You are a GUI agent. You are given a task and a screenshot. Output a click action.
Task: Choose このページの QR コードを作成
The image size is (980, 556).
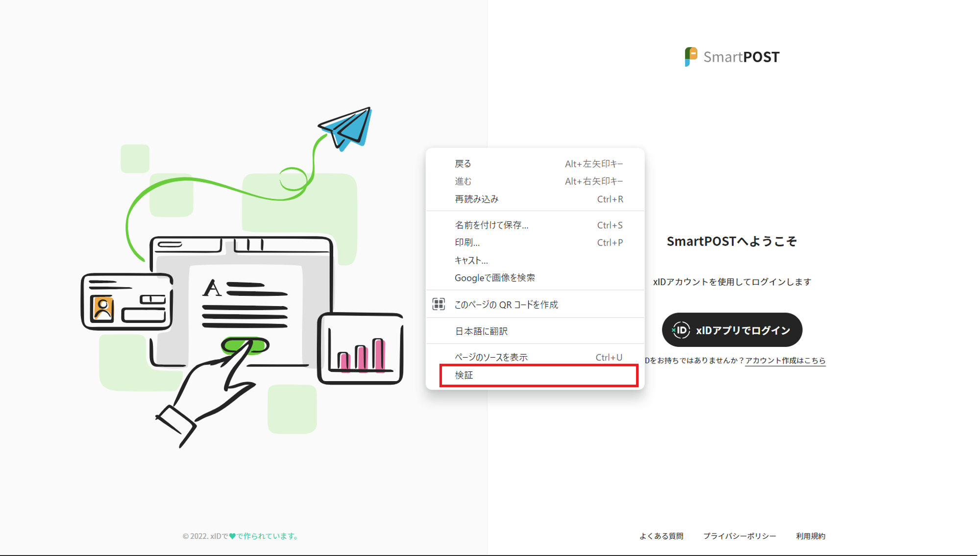pos(535,304)
